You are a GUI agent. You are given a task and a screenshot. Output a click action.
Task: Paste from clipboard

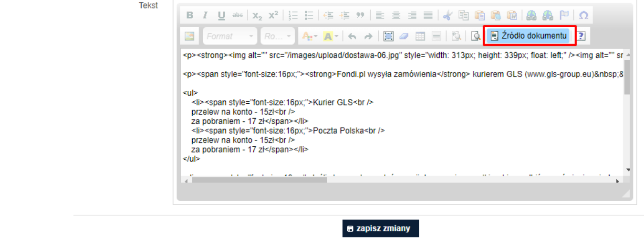pos(479,15)
